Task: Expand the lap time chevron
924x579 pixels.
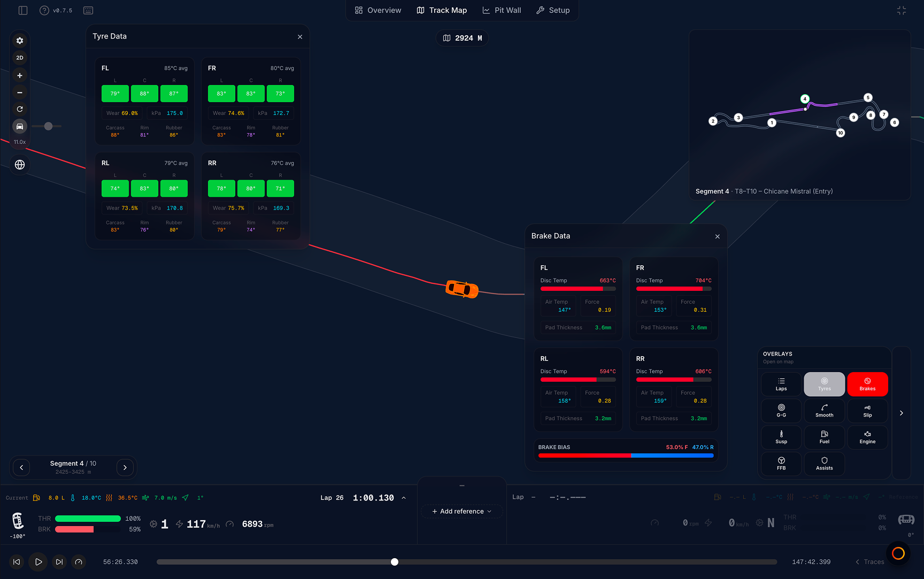Action: [x=404, y=498]
